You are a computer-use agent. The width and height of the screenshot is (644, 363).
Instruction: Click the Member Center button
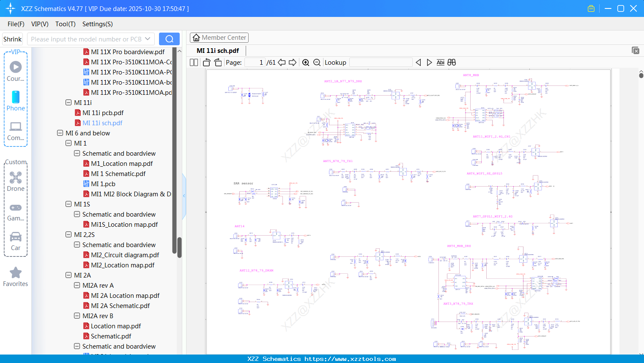click(219, 38)
